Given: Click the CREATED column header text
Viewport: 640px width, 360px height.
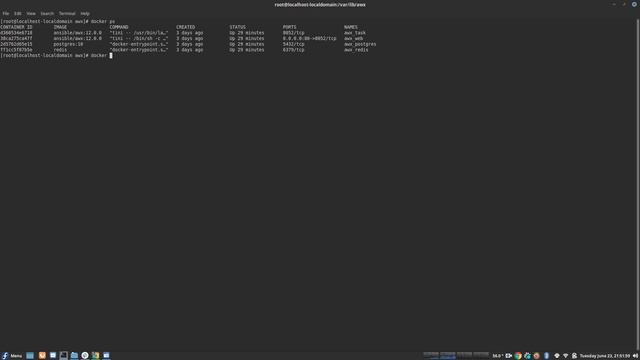Looking at the screenshot, I should 186,27.
